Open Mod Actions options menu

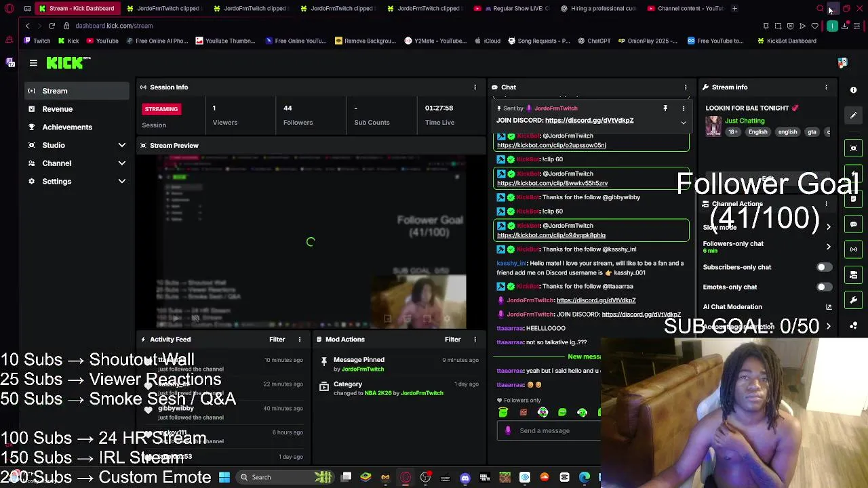click(x=475, y=340)
